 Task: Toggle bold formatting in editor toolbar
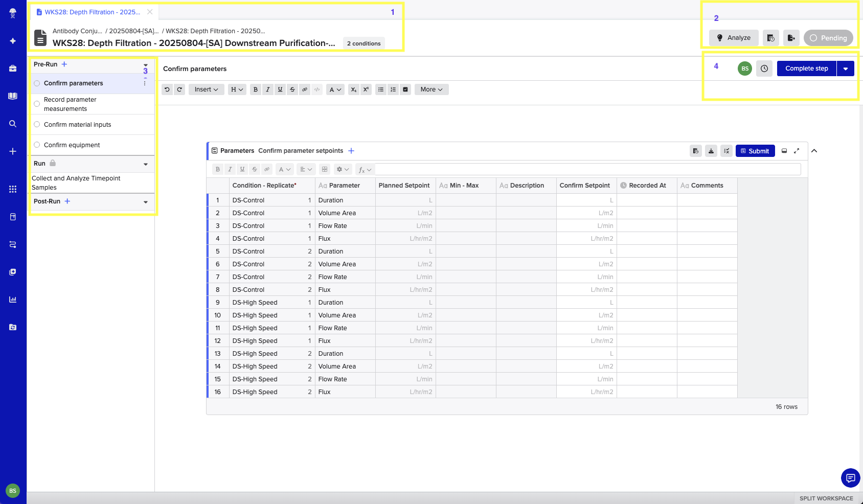(x=256, y=89)
